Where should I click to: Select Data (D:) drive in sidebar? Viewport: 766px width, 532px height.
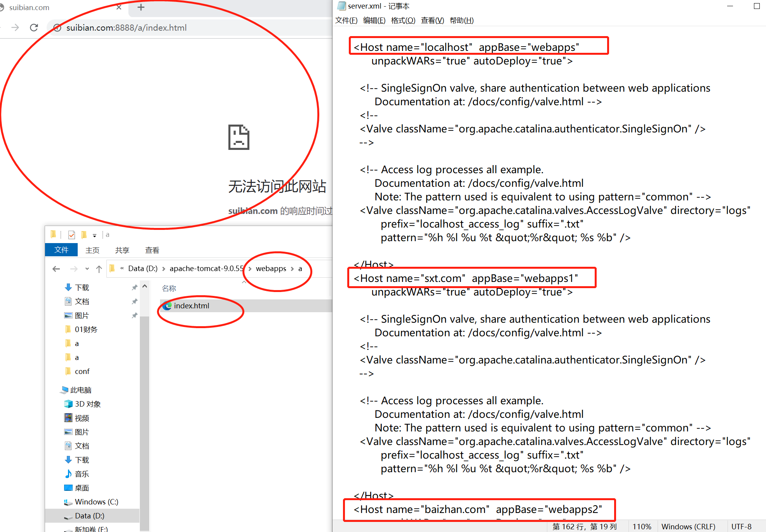[x=89, y=516]
